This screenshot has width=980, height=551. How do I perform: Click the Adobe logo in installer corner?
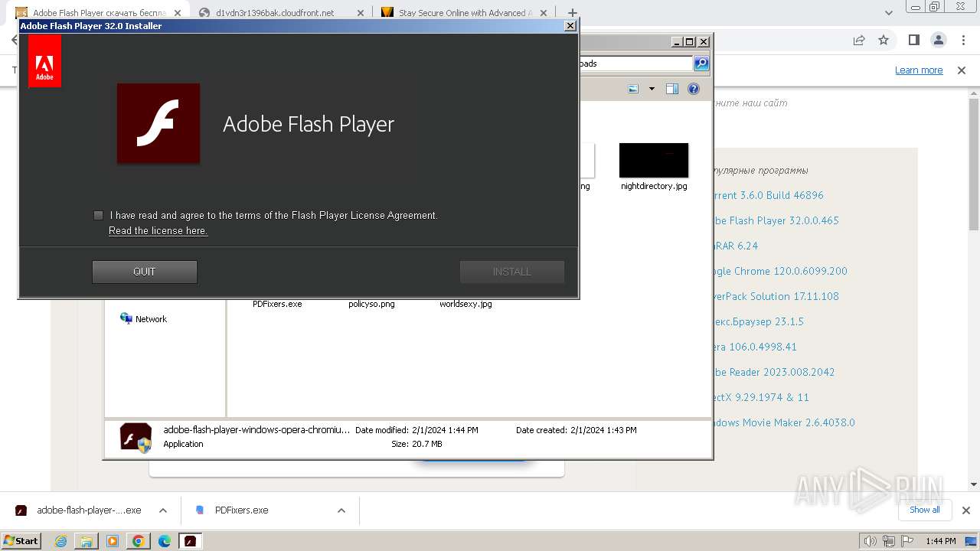point(44,61)
